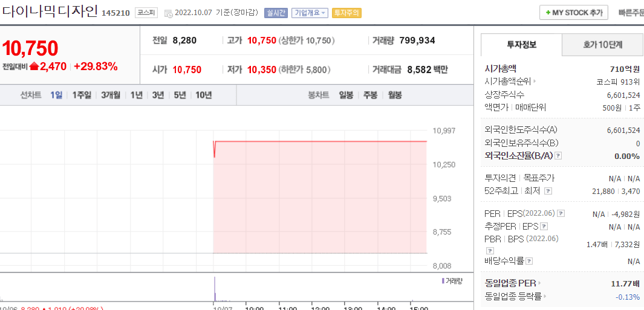
Task: Click the 액면가 value 500원 | 1주
Action: pos(620,108)
